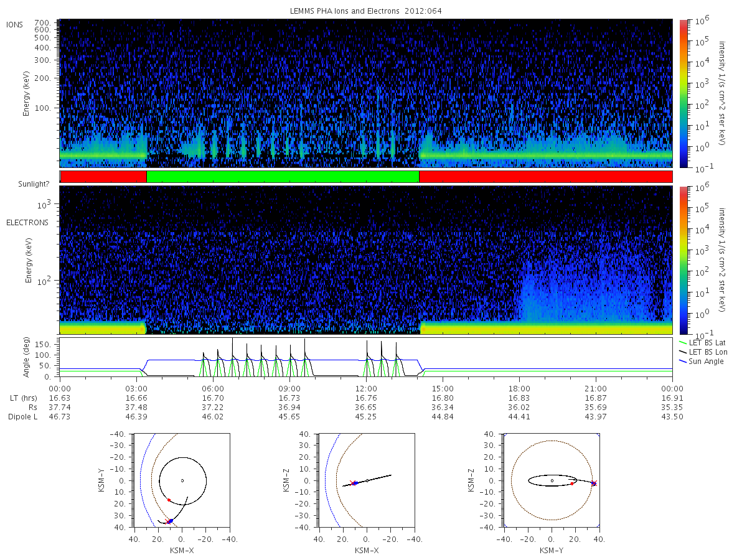The height and width of the screenshot is (560, 747).
Task: Click the "Angle (deg)" axis label
Action: [27, 357]
